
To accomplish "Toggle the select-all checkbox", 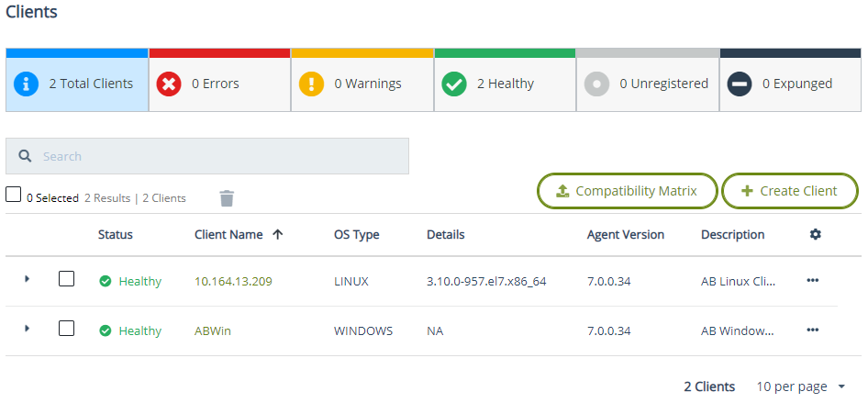I will (x=14, y=195).
